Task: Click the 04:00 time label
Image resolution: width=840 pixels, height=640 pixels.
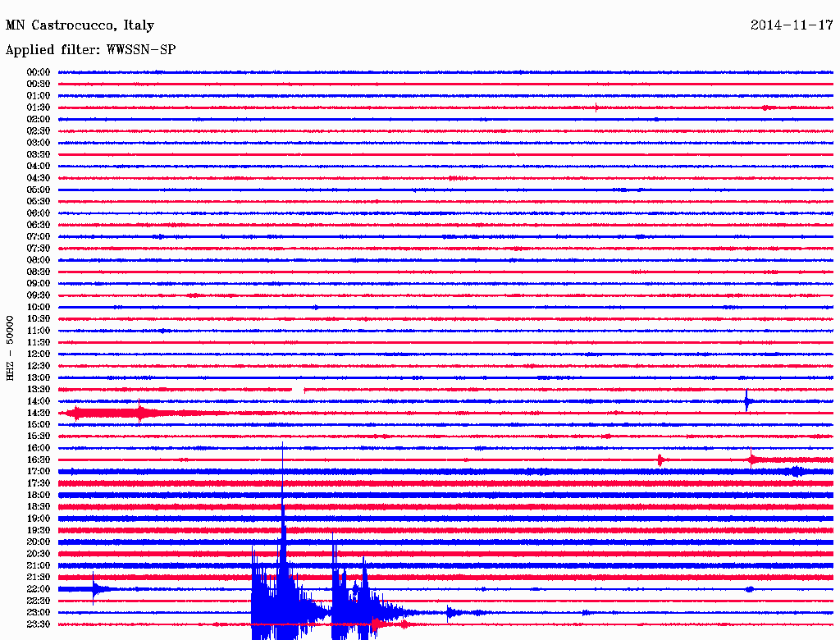Action: (x=39, y=167)
